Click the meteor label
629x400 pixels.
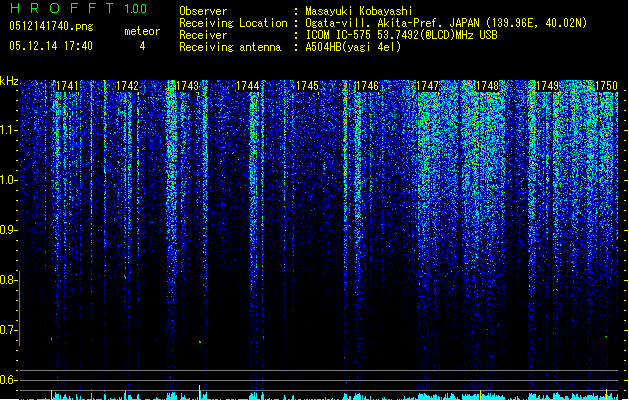point(142,31)
